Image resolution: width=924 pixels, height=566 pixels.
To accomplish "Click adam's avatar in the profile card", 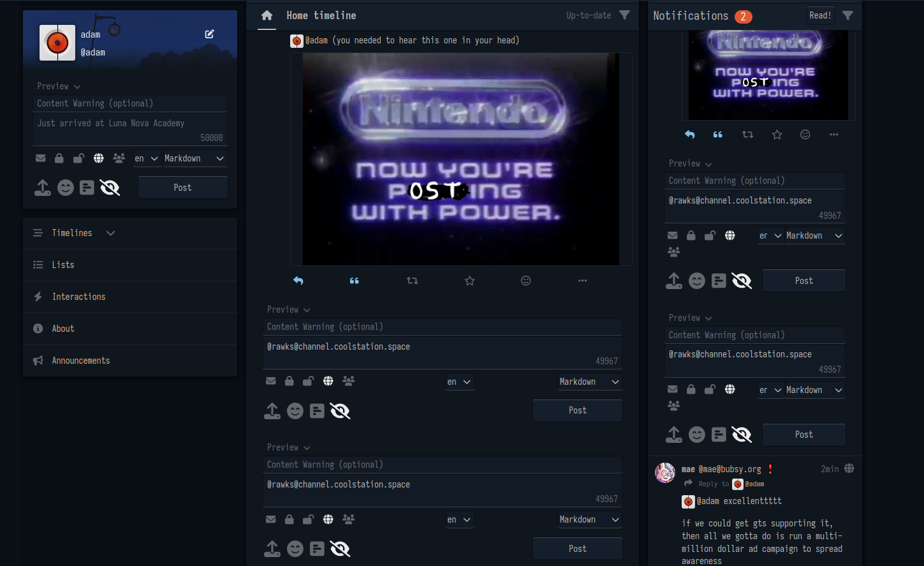I will coord(57,43).
